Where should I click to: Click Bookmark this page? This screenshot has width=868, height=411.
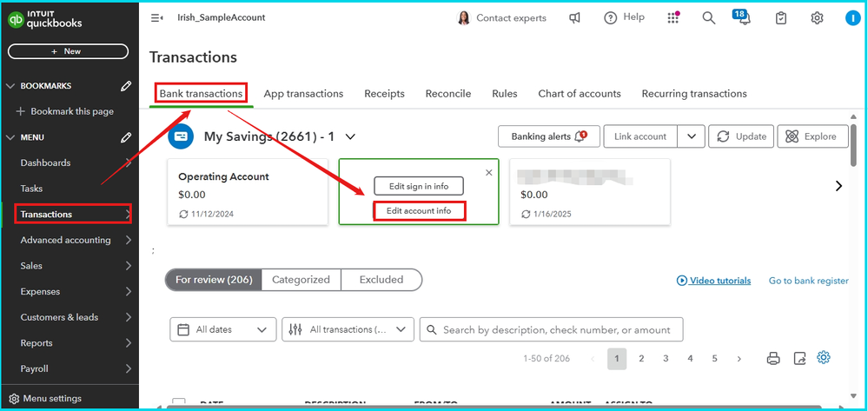coord(65,111)
